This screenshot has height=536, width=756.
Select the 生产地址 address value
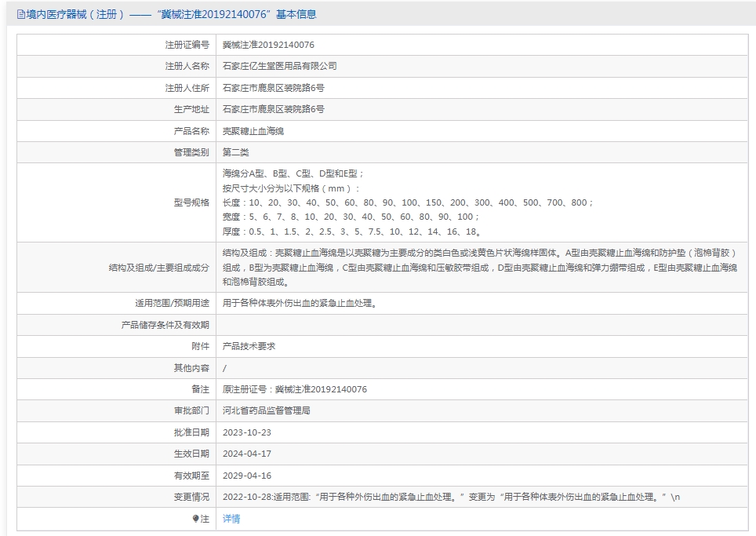click(274, 109)
